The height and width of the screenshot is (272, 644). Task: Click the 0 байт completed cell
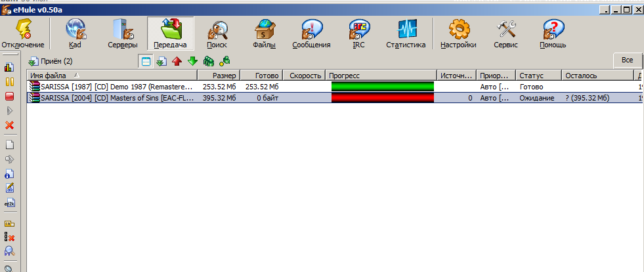point(268,98)
